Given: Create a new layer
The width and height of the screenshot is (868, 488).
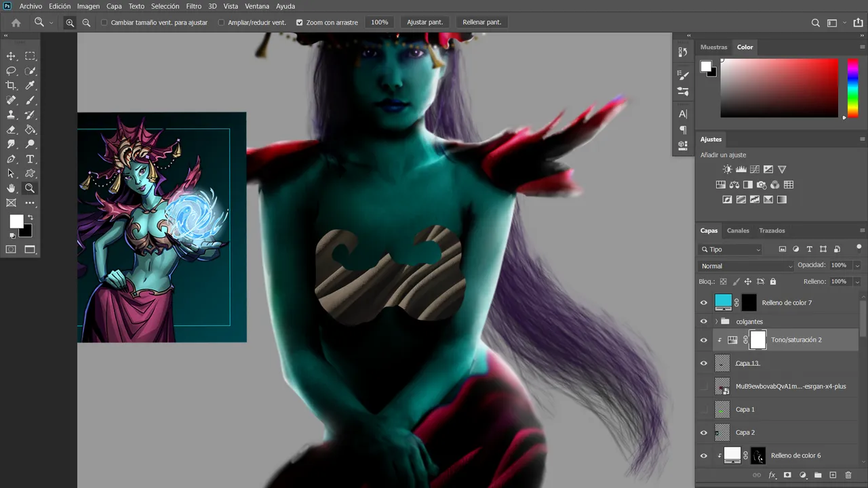Looking at the screenshot, I should coord(833,475).
